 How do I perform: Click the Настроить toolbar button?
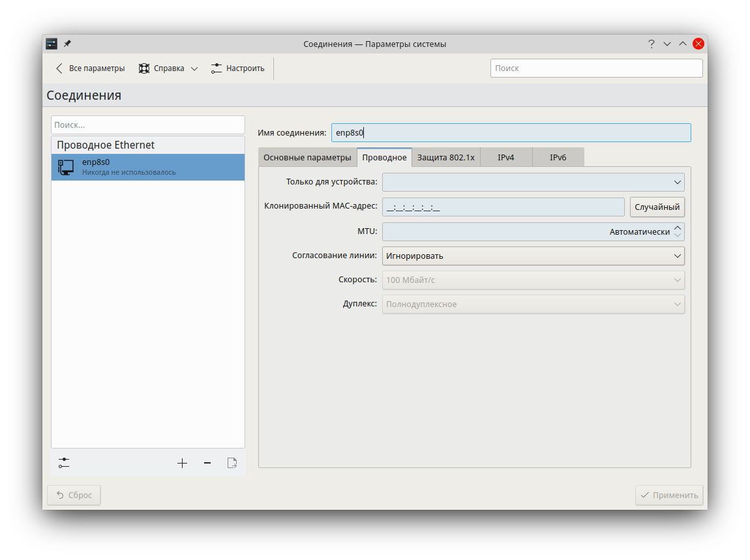pyautogui.click(x=238, y=68)
